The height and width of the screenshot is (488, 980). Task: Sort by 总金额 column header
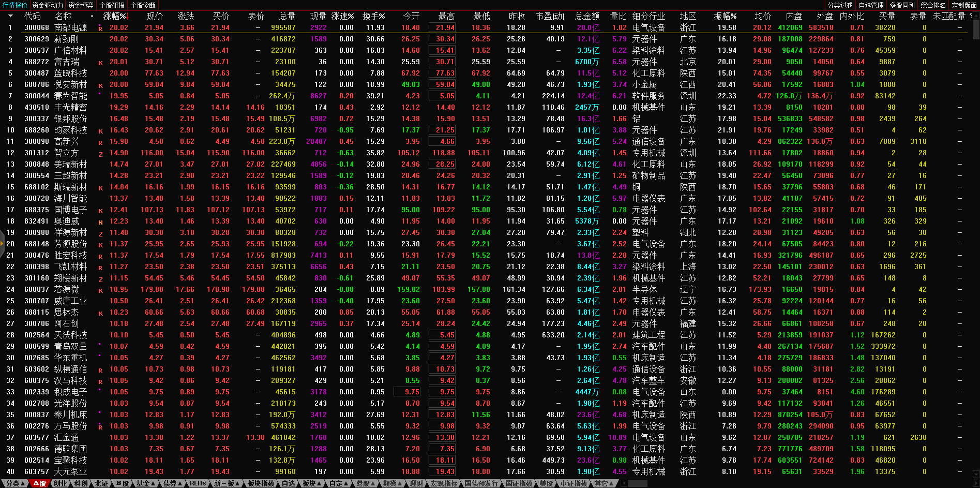click(587, 16)
